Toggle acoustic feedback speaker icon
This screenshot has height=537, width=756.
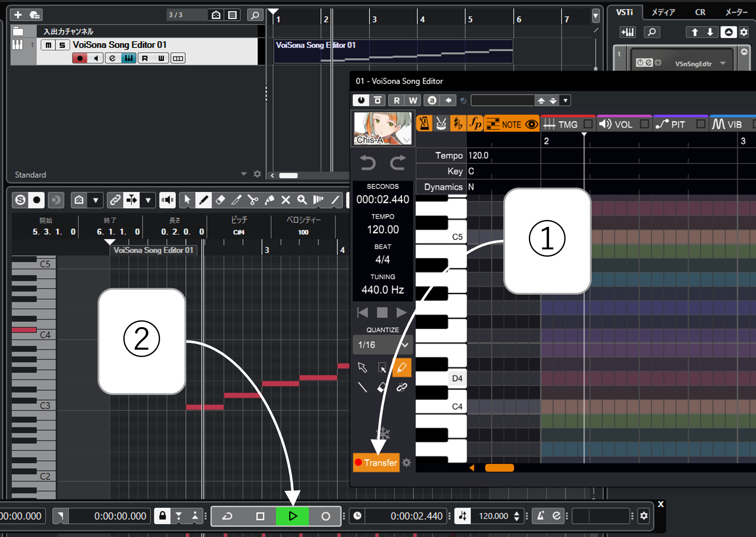pos(167,200)
